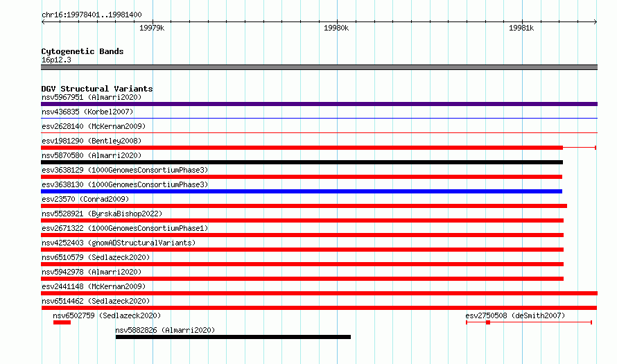Open nsv5942978 (Almarri2020) label
The image size is (617, 364).
pos(92,272)
